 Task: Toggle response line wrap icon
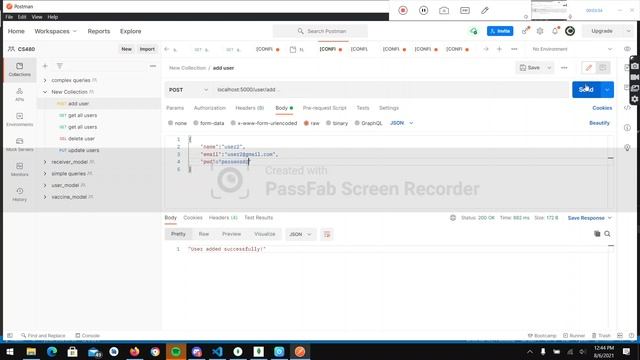click(x=327, y=234)
